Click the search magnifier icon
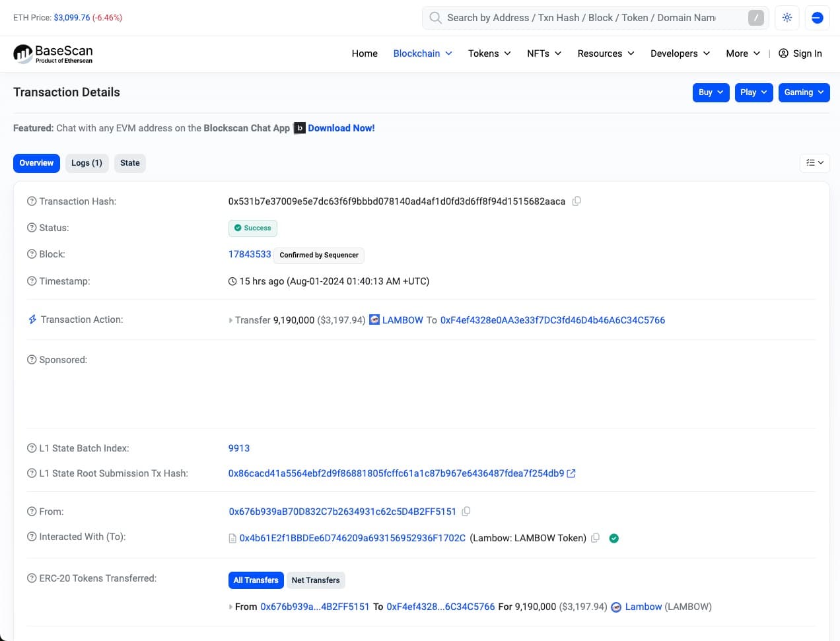Image resolution: width=840 pixels, height=641 pixels. pyautogui.click(x=435, y=18)
